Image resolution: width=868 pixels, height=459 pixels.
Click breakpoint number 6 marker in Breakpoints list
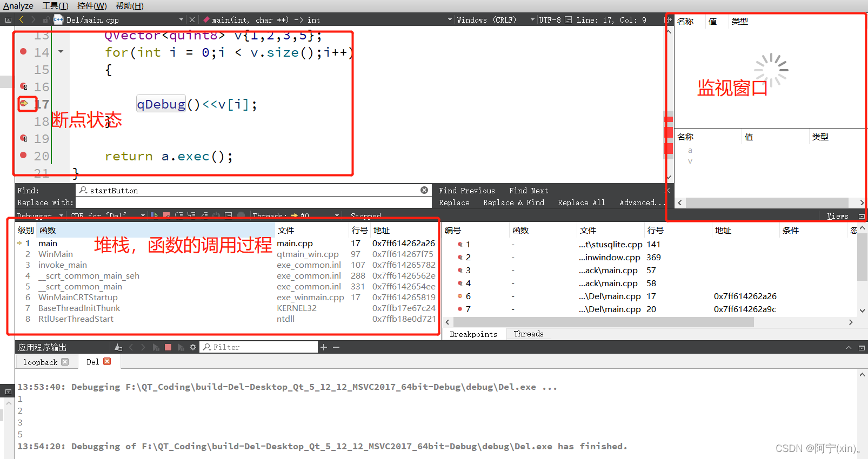coord(460,296)
